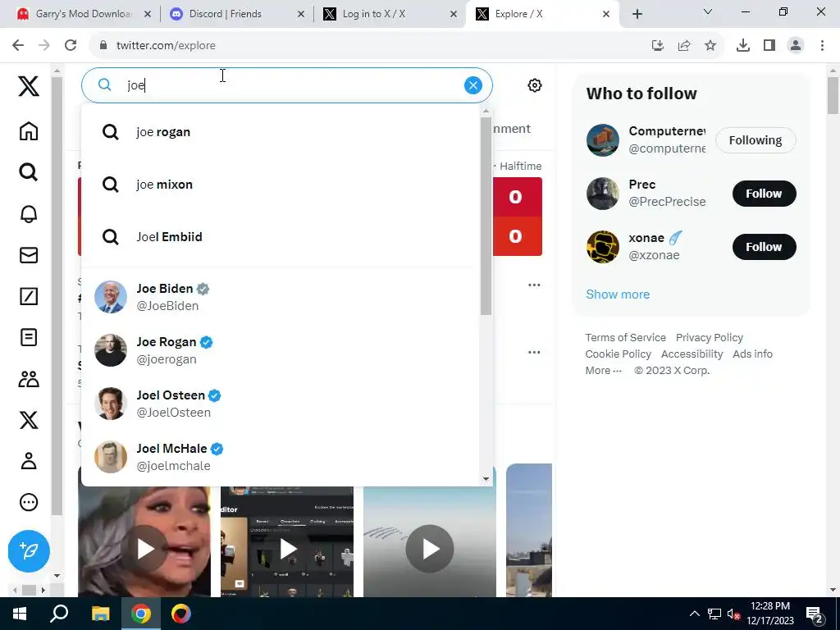
Task: Click the share page icon
Action: [684, 46]
